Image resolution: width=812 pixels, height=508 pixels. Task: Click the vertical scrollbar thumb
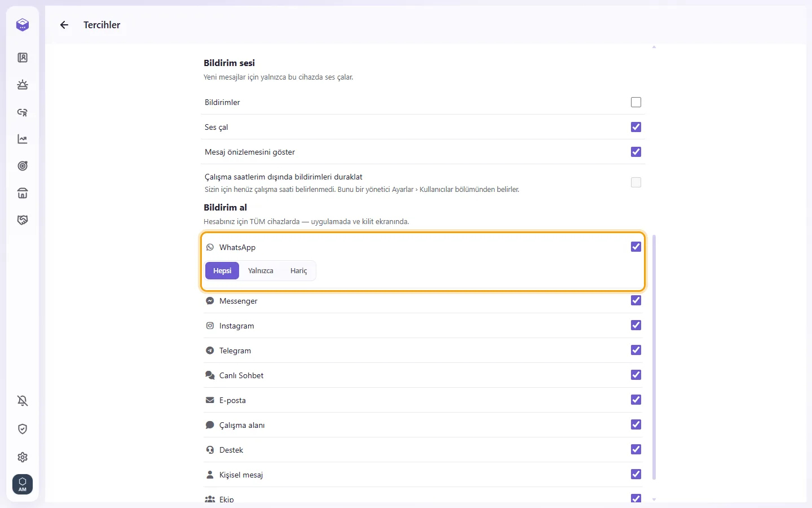tap(654, 357)
